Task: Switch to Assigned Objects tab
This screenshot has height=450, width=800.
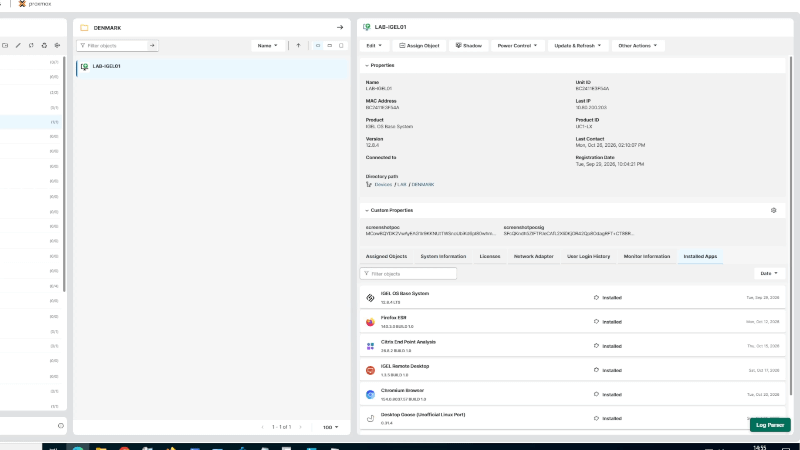Action: [386, 257]
